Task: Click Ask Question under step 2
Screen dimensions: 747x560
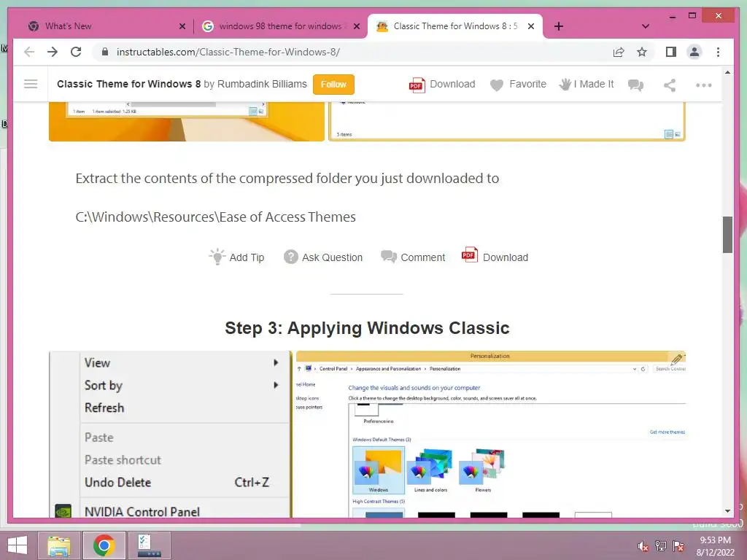Action: [323, 257]
